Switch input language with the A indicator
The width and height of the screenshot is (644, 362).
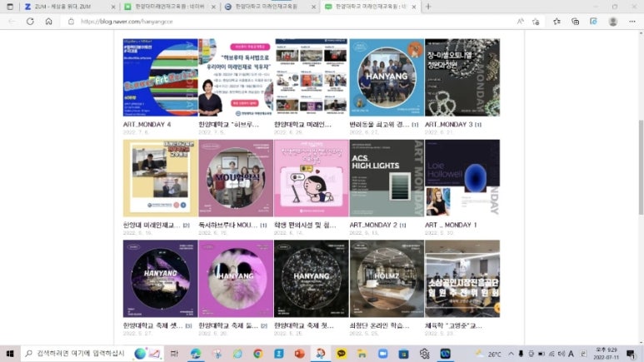(x=571, y=354)
